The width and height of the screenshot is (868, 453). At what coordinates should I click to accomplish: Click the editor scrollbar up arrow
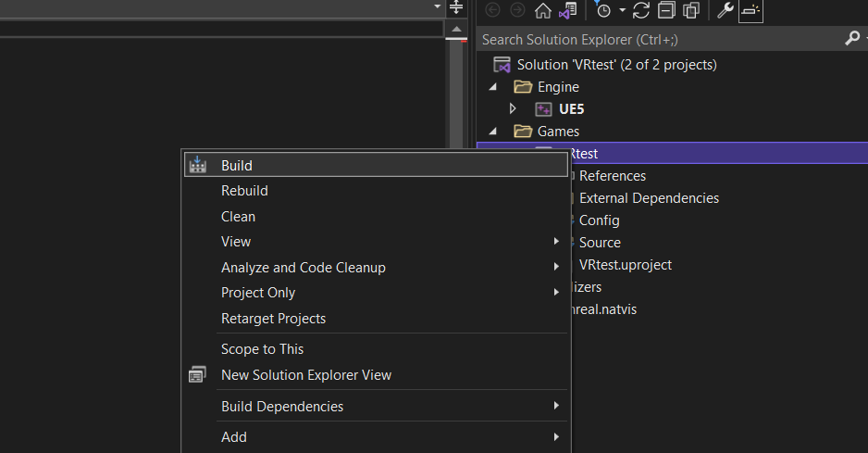[455, 30]
